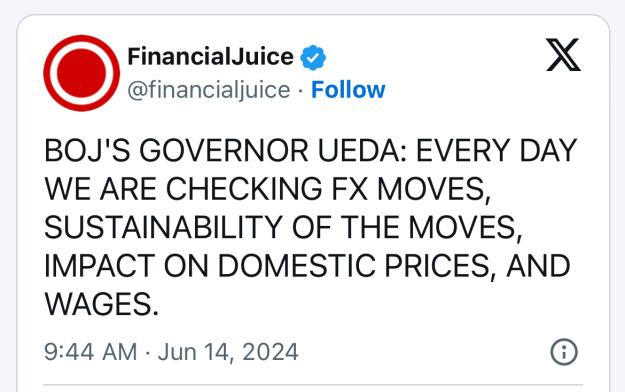Click the phrase "EVERY DAY" in the tweet
This screenshot has height=392, width=625.
497,151
